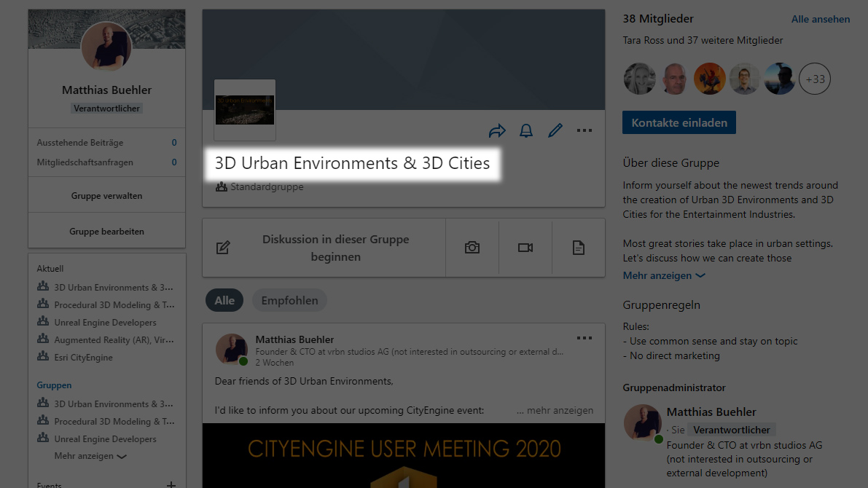Attach a document with the document icon

tap(579, 248)
